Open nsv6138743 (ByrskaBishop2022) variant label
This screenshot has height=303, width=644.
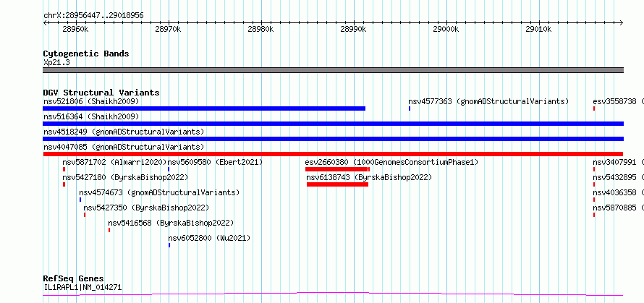pos(369,177)
